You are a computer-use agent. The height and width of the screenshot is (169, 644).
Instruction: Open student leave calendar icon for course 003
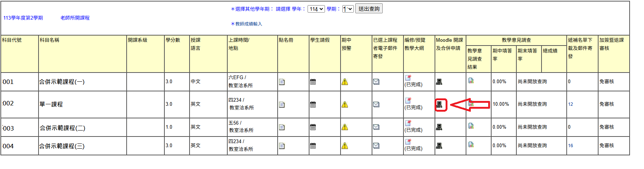pos(313,127)
